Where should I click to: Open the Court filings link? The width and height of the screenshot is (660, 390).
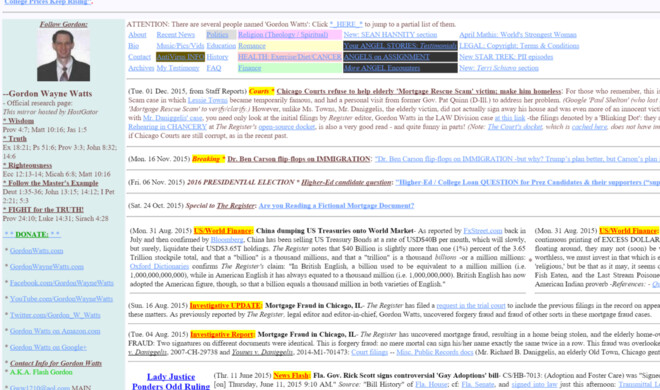tap(370, 352)
